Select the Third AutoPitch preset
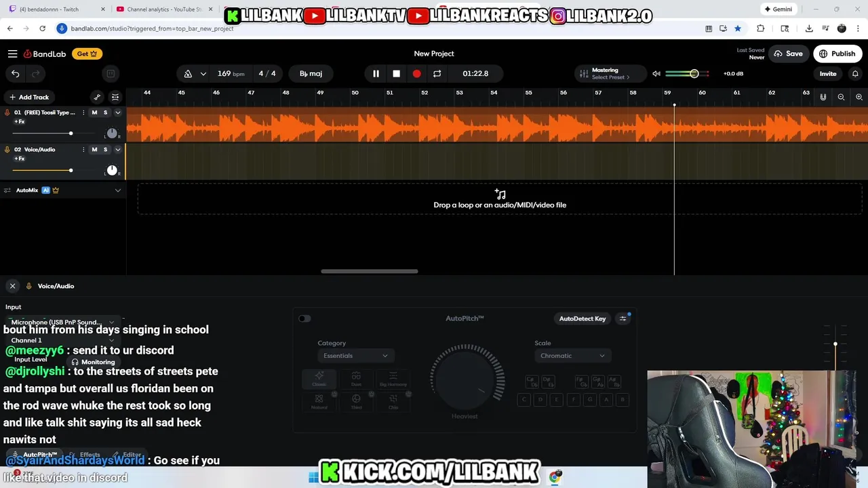 356,402
